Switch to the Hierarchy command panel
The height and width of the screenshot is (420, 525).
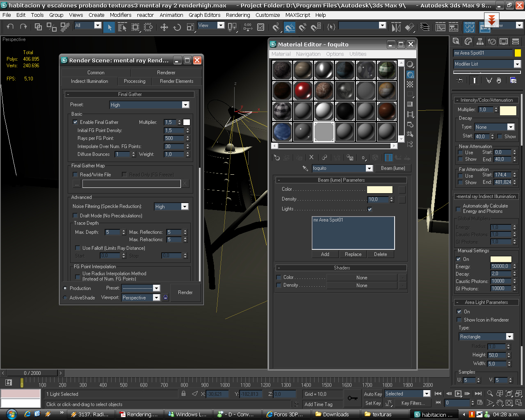(480, 41)
